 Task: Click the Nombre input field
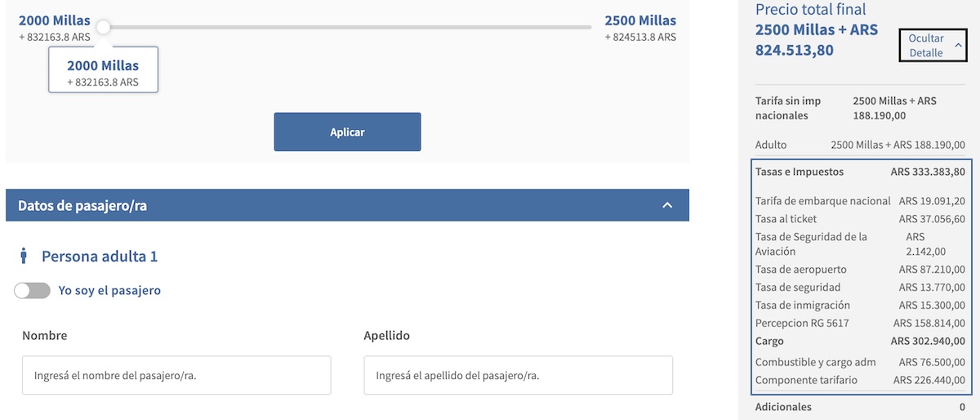point(176,375)
